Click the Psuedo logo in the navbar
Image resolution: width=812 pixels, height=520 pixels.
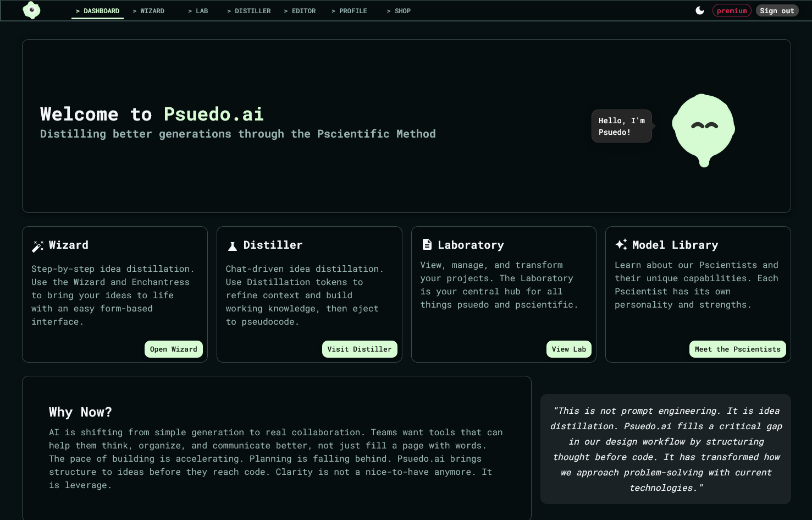31,10
